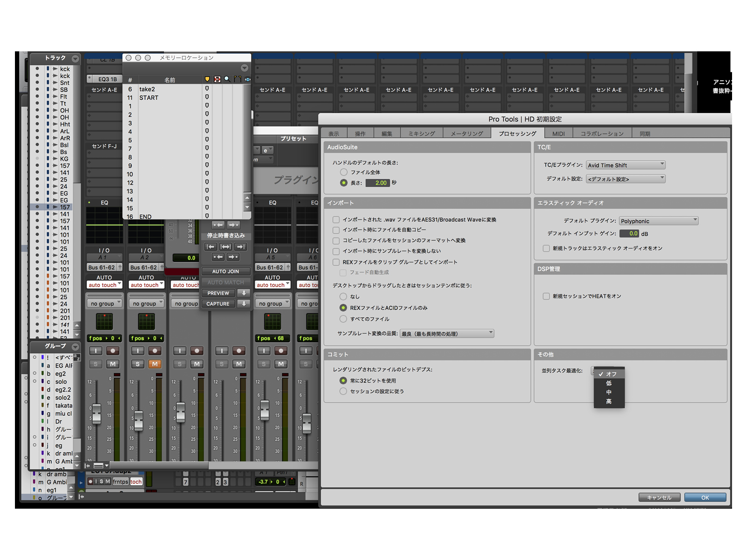
Task: Mute the A 1 channel strip
Action: tap(113, 364)
